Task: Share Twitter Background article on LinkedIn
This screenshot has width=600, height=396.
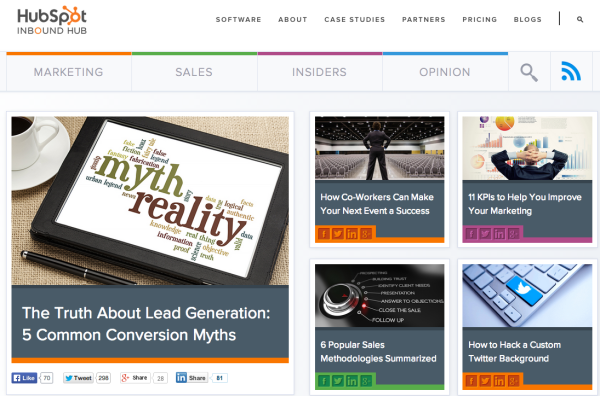Action: 499,381
